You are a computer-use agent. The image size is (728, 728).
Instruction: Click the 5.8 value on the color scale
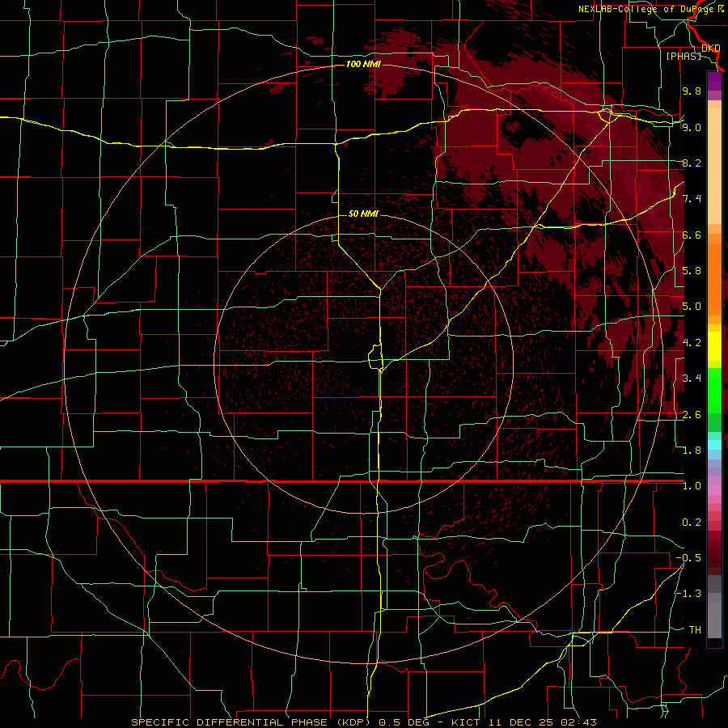point(692,270)
